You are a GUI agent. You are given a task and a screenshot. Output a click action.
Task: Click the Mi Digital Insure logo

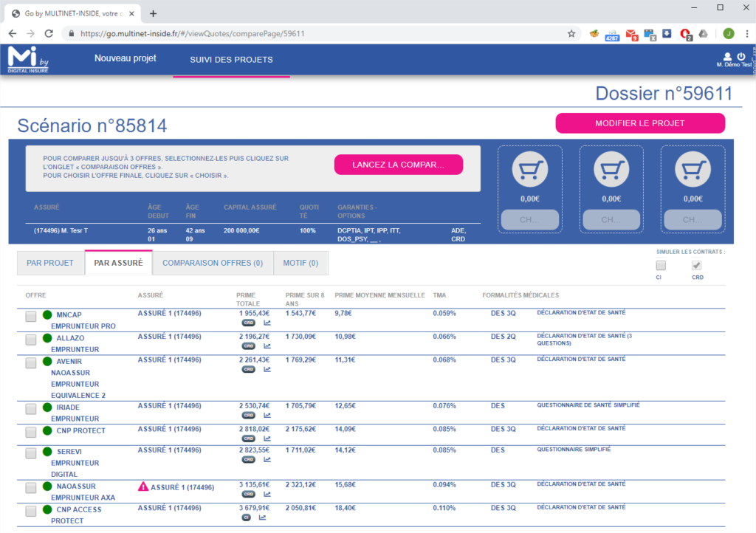click(28, 60)
